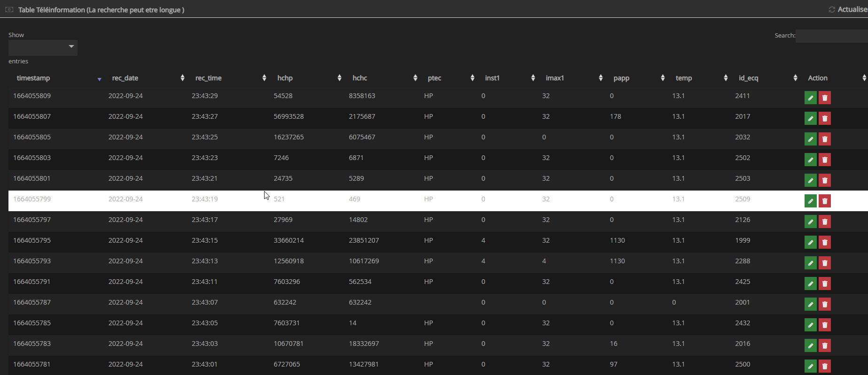This screenshot has height=375, width=868.
Task: Select papp value 97
Action: point(614,364)
